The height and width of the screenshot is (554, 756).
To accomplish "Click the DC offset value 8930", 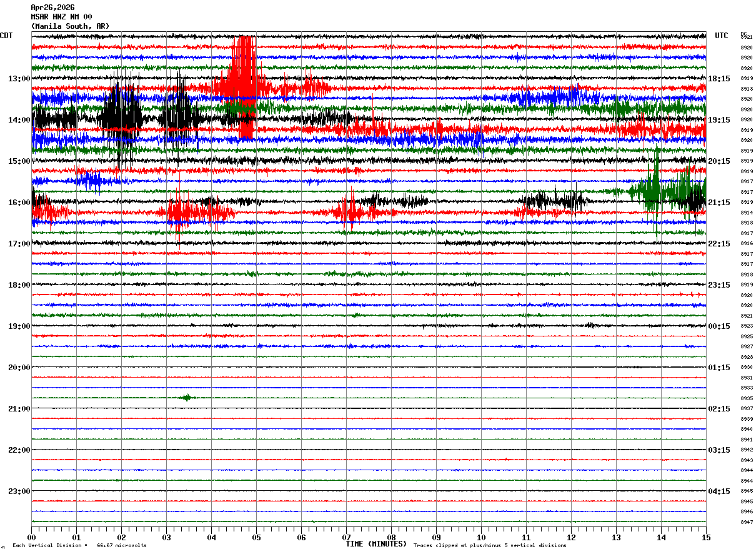I will coord(747,367).
